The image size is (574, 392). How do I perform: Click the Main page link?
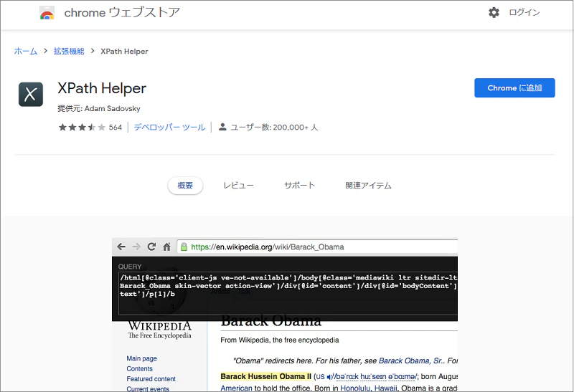point(141,358)
